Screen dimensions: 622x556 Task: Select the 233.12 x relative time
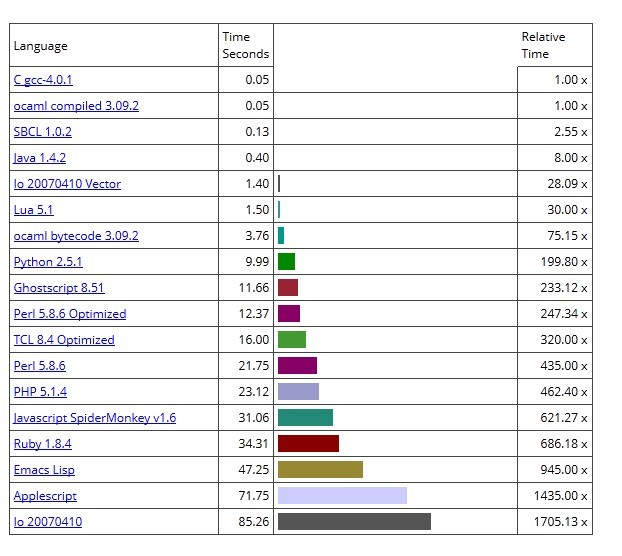coord(564,288)
